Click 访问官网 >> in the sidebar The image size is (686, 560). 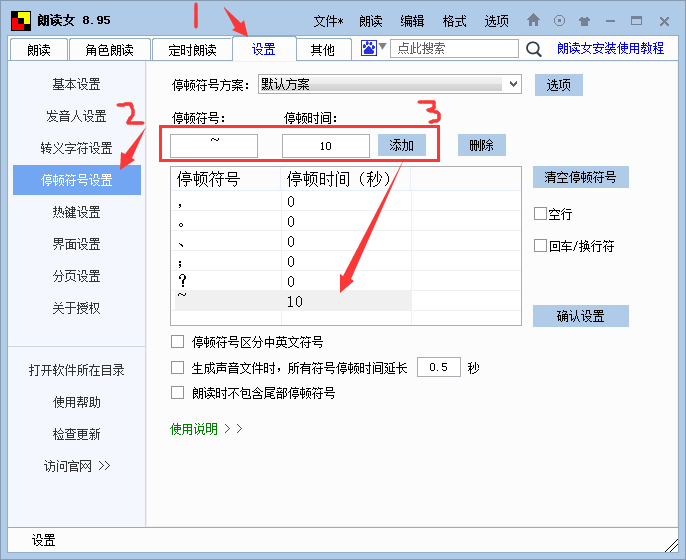[77, 466]
